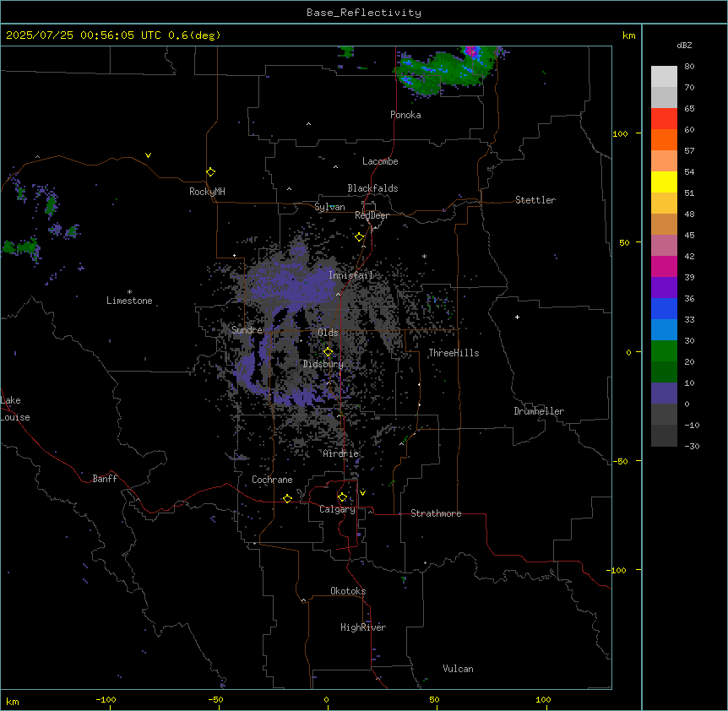Select the -50 tick on bottom axis
Viewport: 728px width, 711px height.
215,699
